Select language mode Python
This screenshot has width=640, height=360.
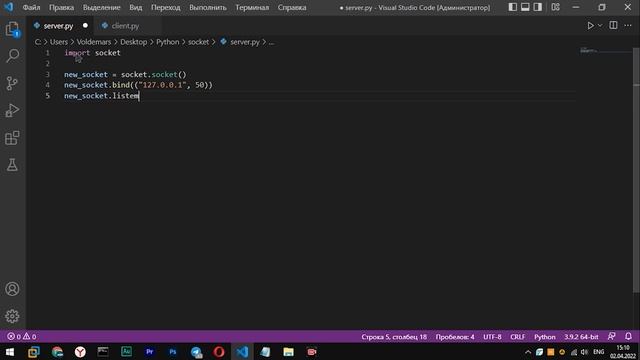click(545, 337)
